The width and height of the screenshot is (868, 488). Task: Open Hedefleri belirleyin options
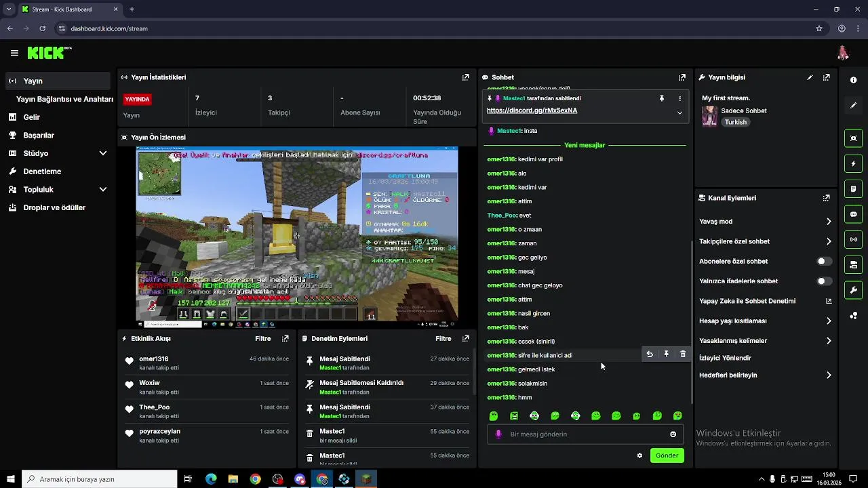click(765, 375)
